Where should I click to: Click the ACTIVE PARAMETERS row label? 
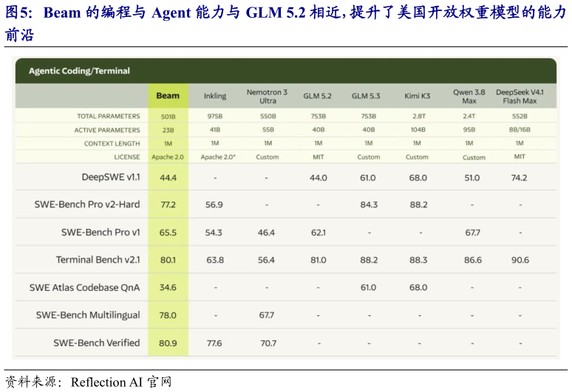(x=107, y=130)
